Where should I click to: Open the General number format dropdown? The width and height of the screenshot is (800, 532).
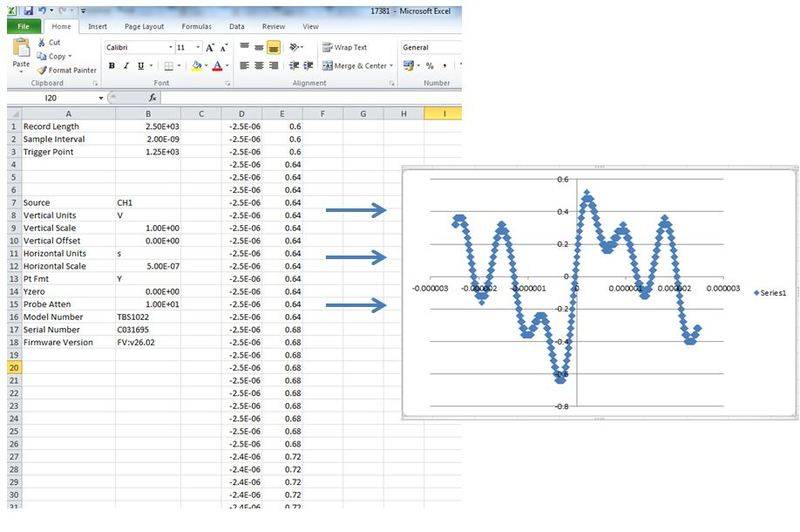[x=431, y=47]
